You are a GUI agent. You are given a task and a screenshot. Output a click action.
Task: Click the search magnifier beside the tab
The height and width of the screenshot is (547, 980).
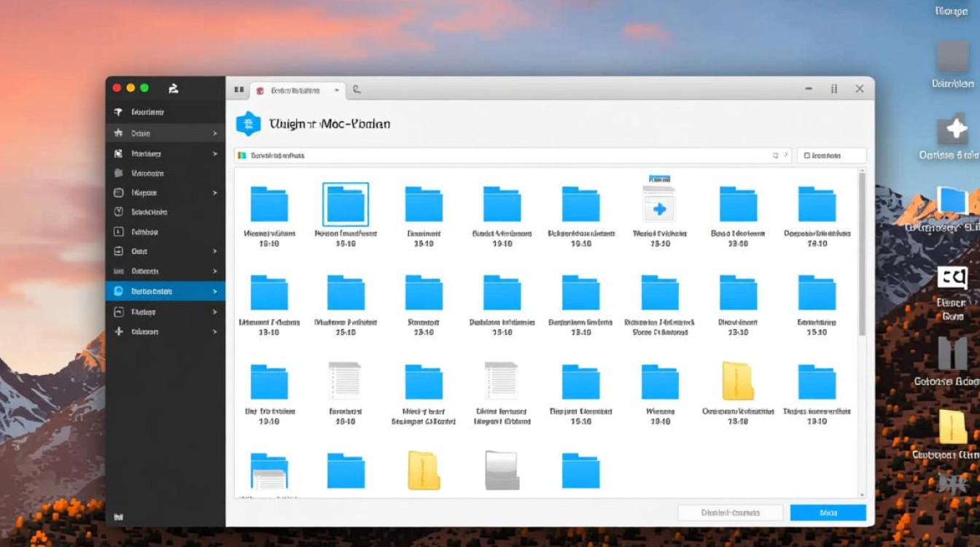click(x=357, y=90)
